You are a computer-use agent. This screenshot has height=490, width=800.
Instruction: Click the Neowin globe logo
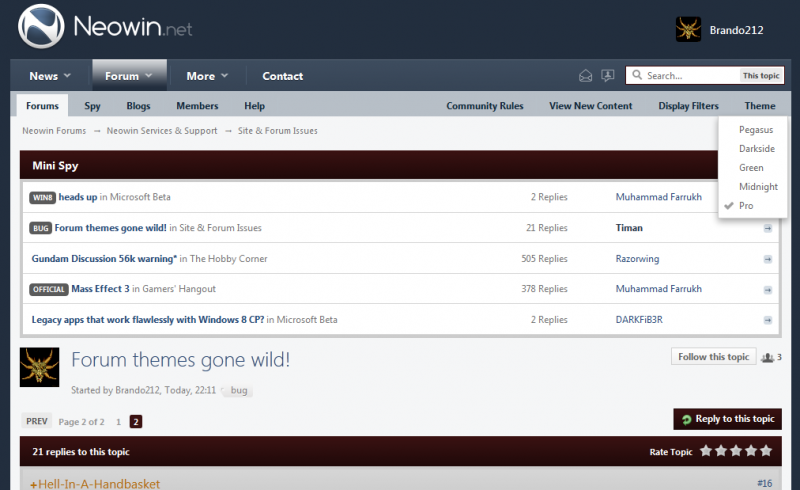click(41, 27)
